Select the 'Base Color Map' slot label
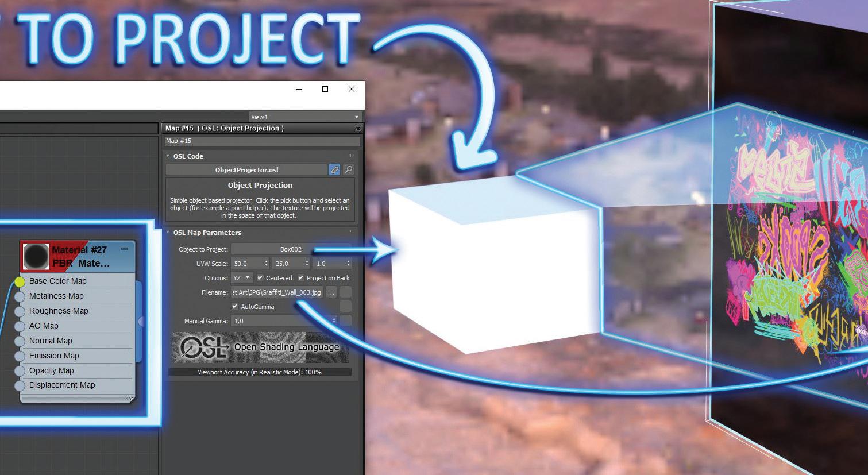 [x=57, y=281]
